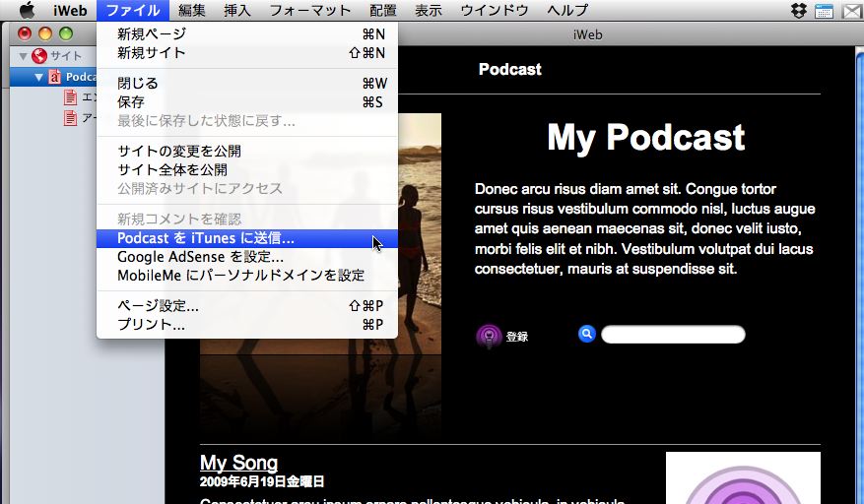Click the purple podcast artwork thumbnail

(743, 478)
